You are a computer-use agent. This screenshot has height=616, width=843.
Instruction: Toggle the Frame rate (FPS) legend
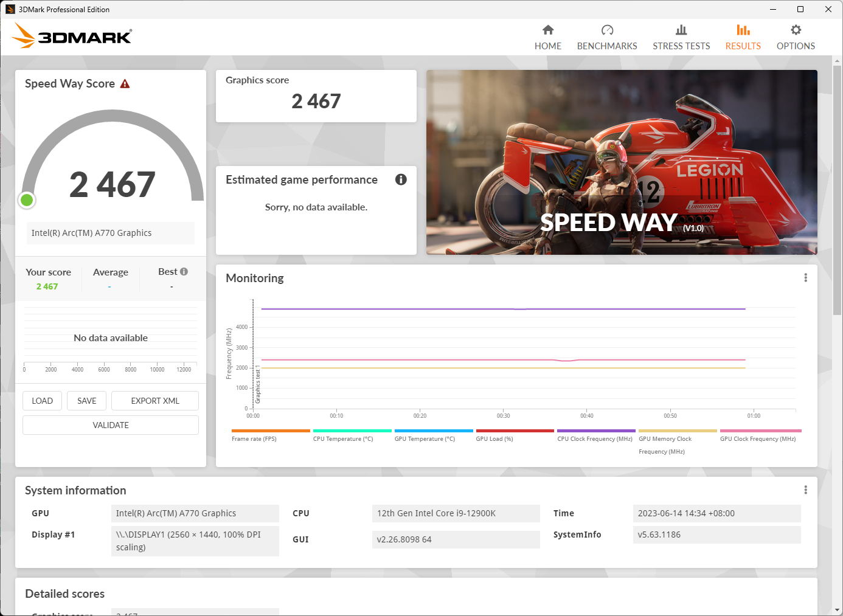254,439
